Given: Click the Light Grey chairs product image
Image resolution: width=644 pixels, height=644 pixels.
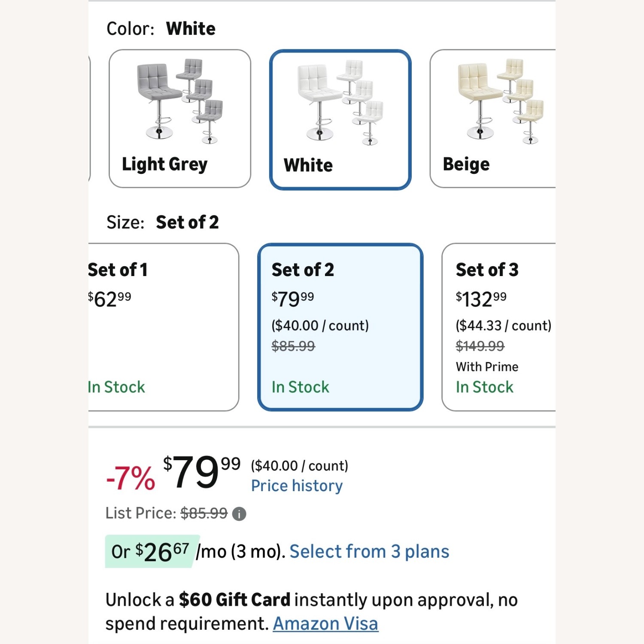Looking at the screenshot, I should (x=180, y=101).
